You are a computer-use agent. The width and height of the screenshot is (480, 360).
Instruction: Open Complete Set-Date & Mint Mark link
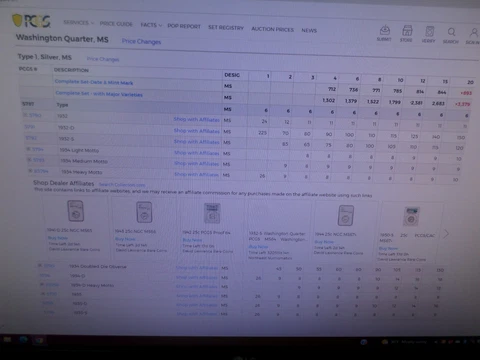94,82
